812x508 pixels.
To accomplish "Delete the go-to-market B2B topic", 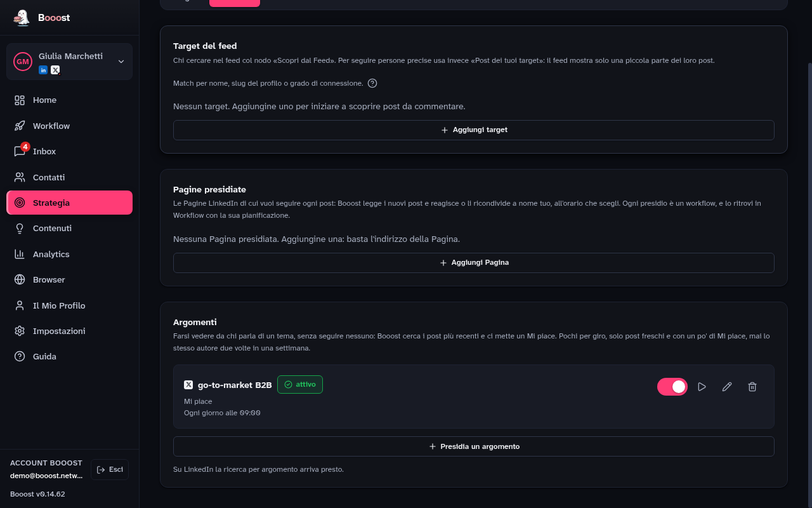I will point(752,387).
